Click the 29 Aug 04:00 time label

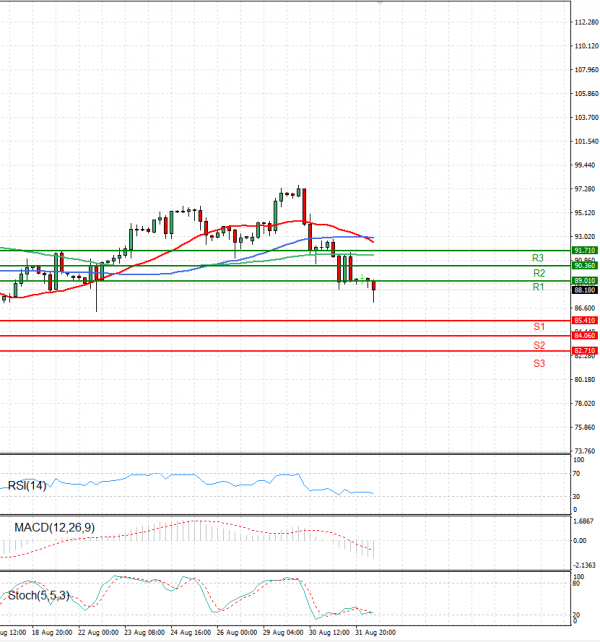pos(285,633)
